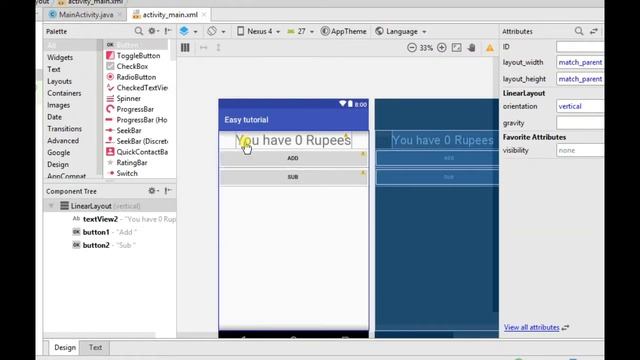
Task: Select Images palette category
Action: [59, 105]
